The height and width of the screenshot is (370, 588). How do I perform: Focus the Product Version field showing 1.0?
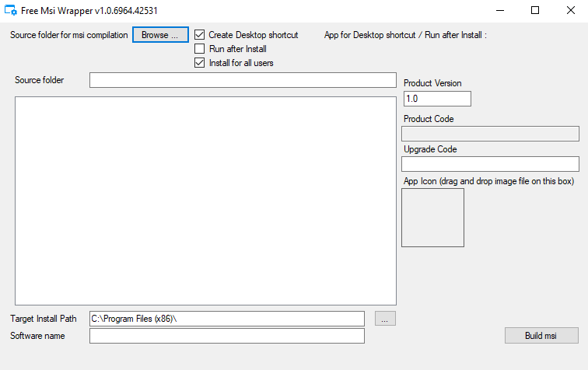(437, 99)
